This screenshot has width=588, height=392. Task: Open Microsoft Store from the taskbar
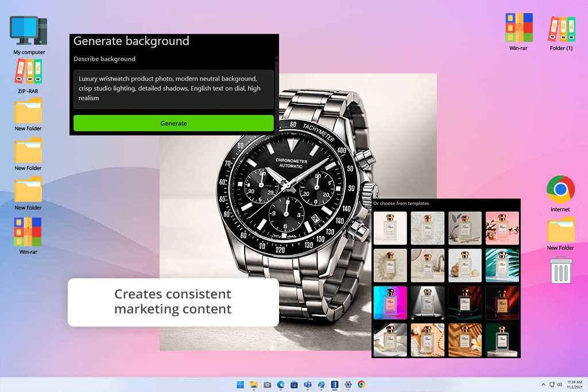(295, 385)
